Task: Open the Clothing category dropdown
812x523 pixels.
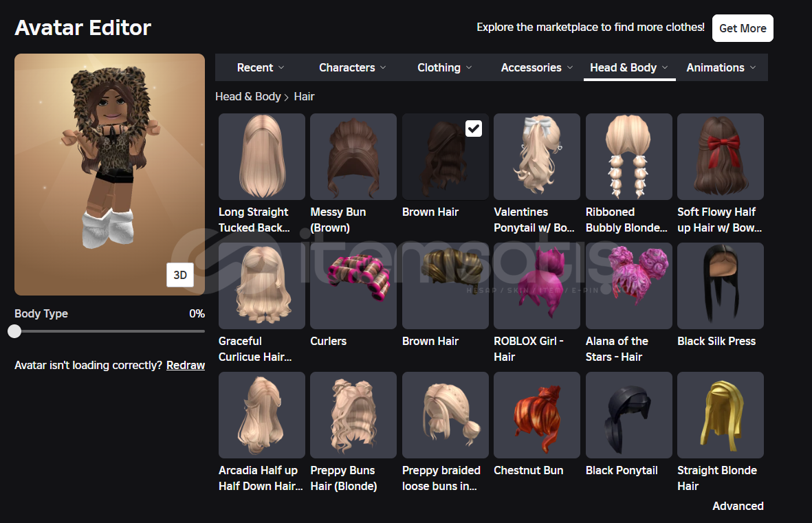Action: tap(445, 68)
